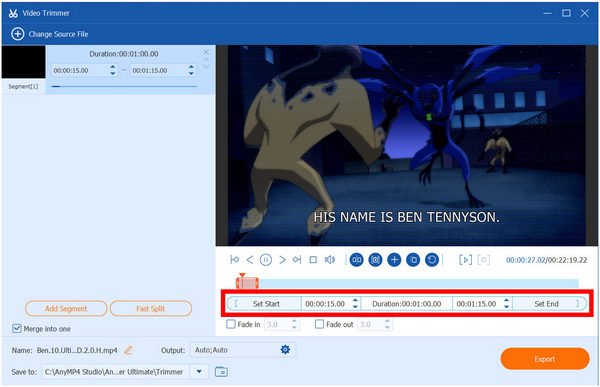Click the video preview frame
600x387 pixels.
(407, 145)
